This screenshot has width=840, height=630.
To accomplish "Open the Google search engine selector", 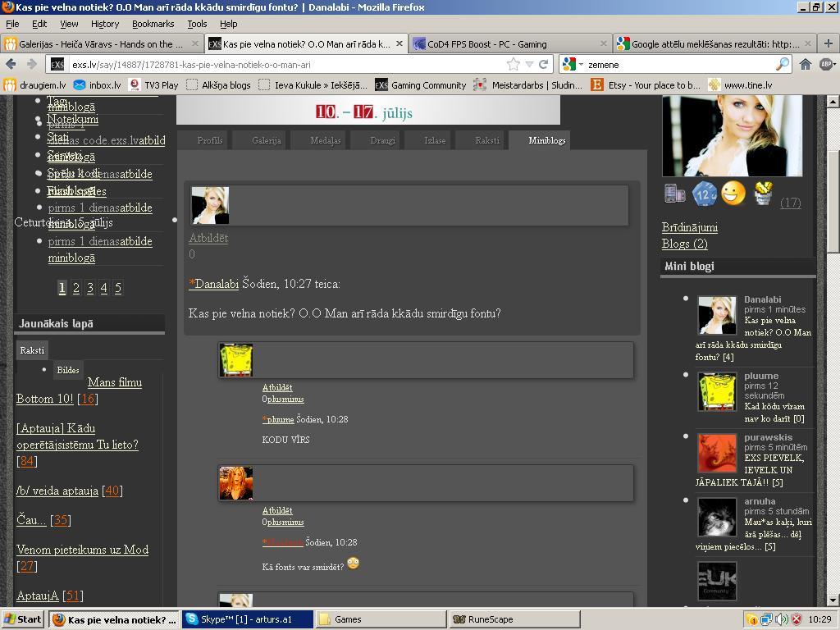I will pos(573,64).
